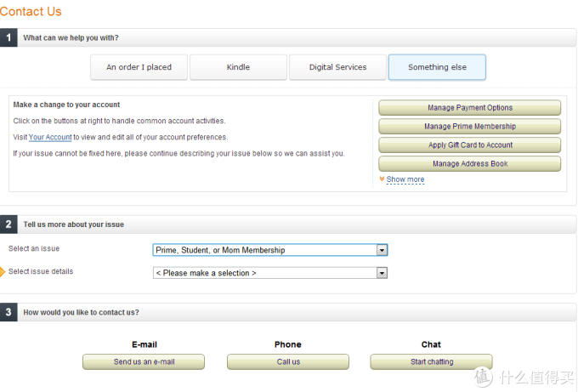Click the 'Select issue details' label
Viewport: 578px width, 392px height.
[41, 271]
